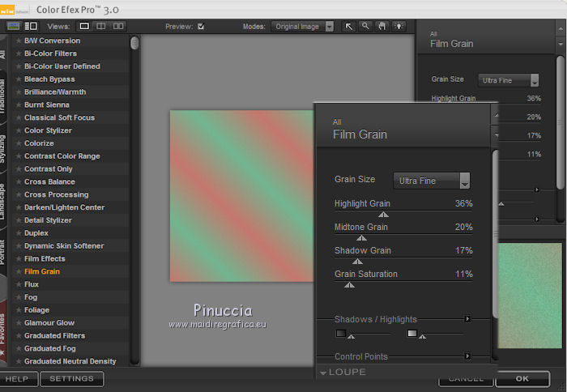Open the SETTINGS button
This screenshot has height=392, width=567.
[71, 379]
